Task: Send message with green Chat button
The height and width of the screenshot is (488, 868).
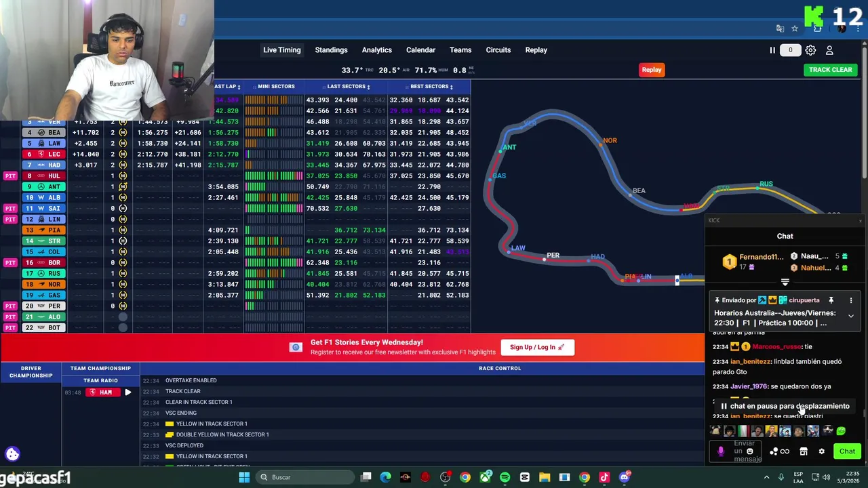Action: click(847, 451)
